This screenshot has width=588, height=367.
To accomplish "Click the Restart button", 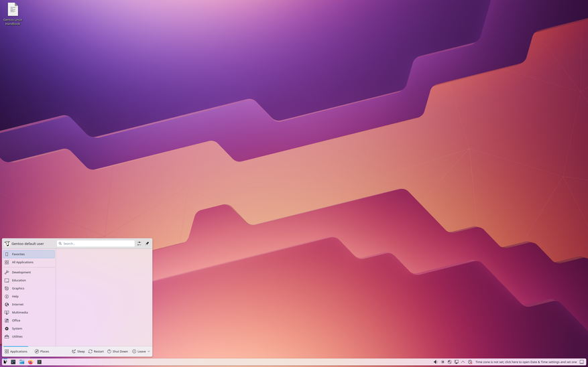I will tap(96, 352).
